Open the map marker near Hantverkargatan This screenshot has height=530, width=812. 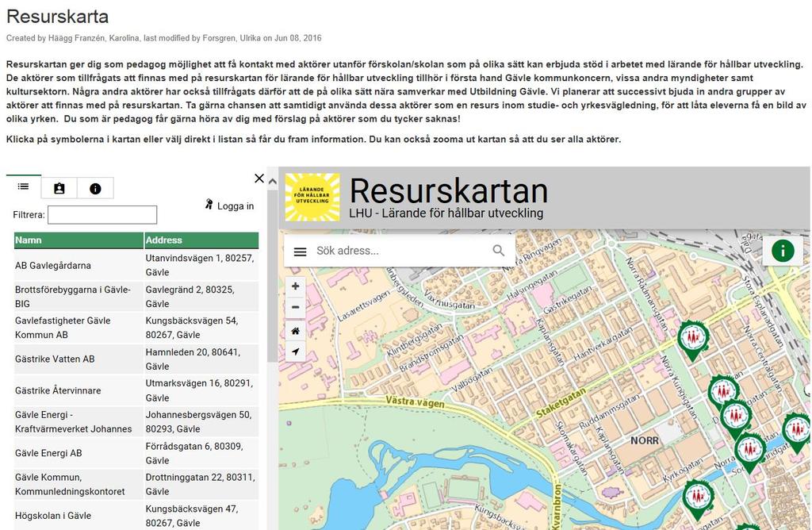693,340
